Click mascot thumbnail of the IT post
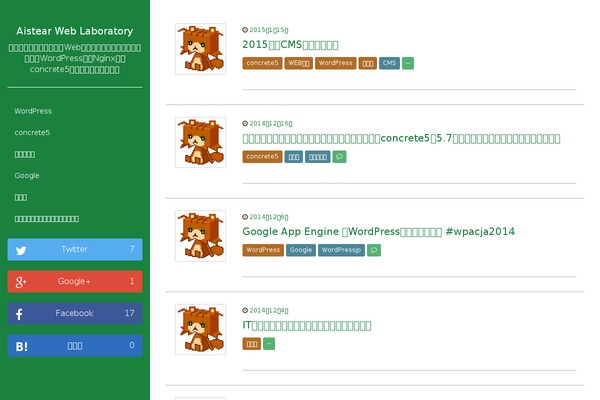The height and width of the screenshot is (400, 600). pyautogui.click(x=201, y=330)
